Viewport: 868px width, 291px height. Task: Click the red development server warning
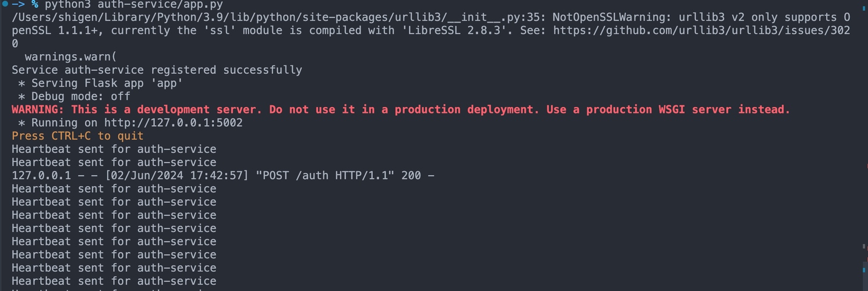point(401,109)
